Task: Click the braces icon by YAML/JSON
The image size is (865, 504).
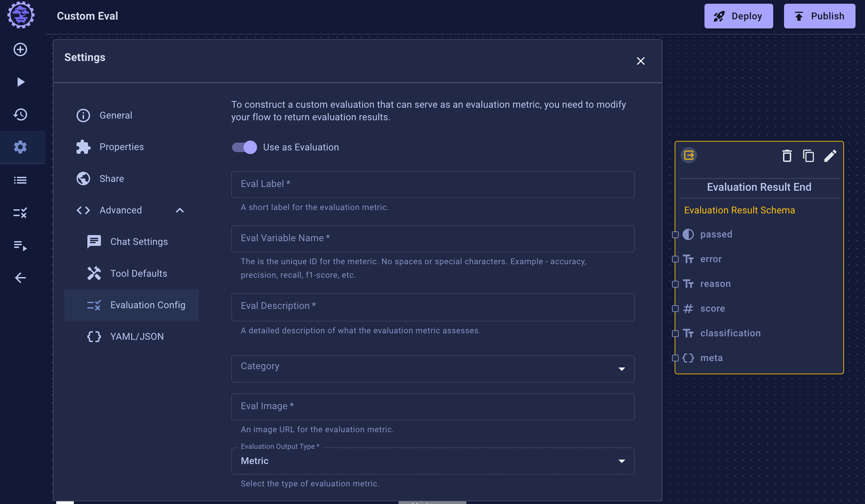Action: point(94,336)
